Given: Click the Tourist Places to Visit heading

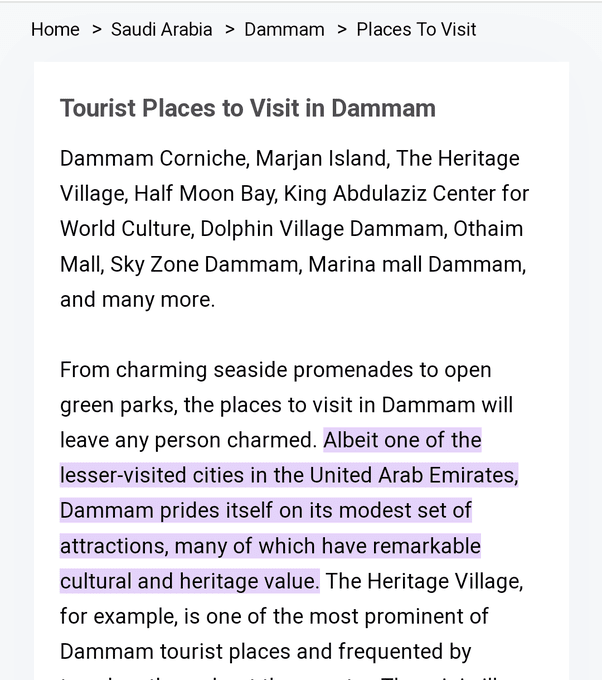Looking at the screenshot, I should [x=247, y=108].
